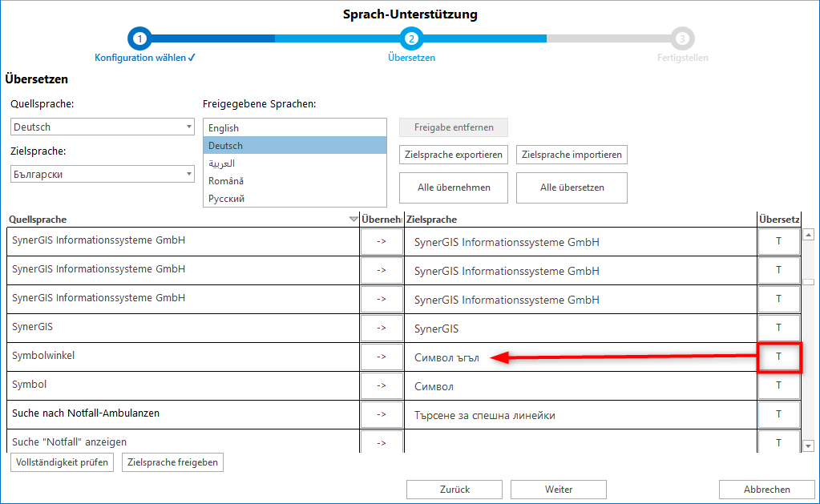The width and height of the screenshot is (820, 504).
Task: Click Vollständigkeit prüfen button
Action: click(x=63, y=462)
